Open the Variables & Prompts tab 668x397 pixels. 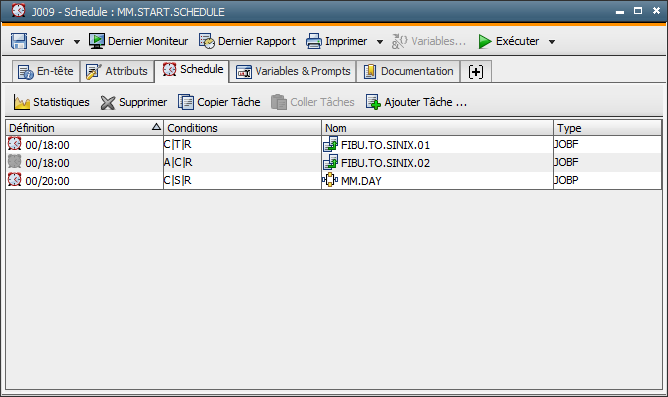(293, 71)
